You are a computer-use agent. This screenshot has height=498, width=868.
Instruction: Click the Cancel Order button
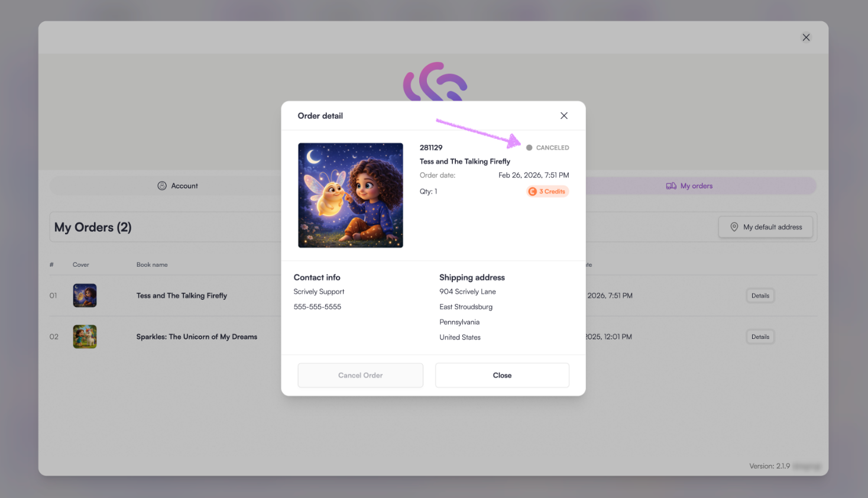point(361,376)
